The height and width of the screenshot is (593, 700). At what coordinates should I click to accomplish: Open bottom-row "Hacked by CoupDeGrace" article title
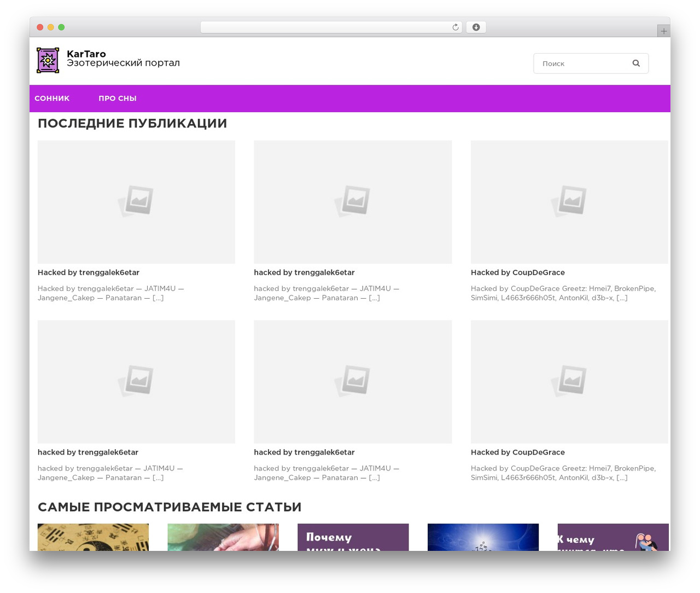click(x=518, y=452)
